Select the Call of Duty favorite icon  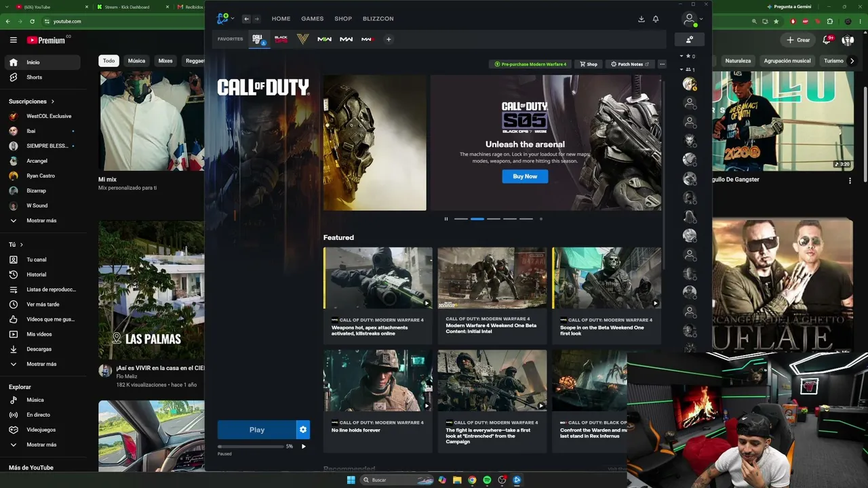tap(259, 39)
